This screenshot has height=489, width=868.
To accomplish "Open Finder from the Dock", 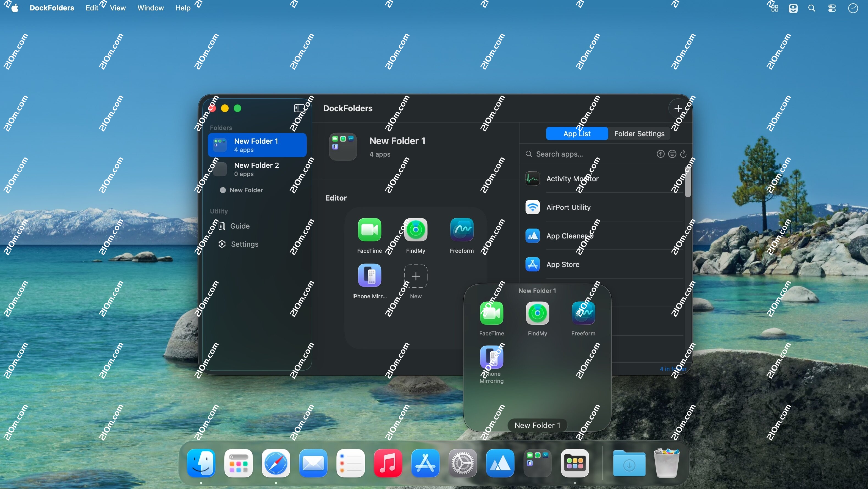I will click(x=201, y=463).
